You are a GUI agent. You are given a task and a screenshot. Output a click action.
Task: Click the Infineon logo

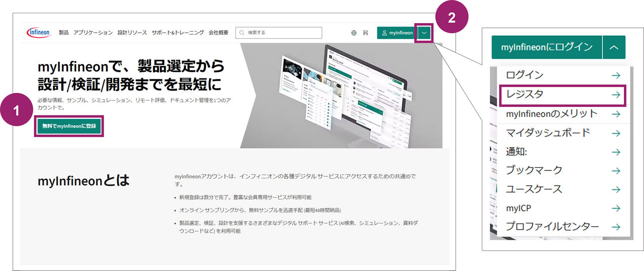point(39,33)
